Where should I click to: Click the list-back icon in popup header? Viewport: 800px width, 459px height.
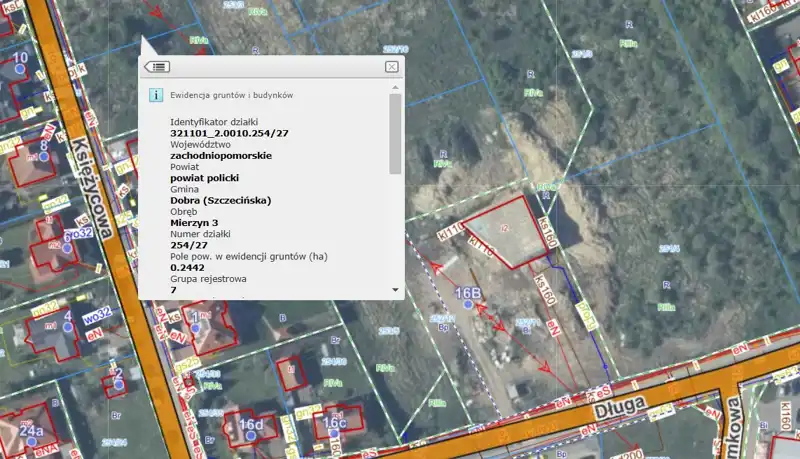pyautogui.click(x=157, y=67)
